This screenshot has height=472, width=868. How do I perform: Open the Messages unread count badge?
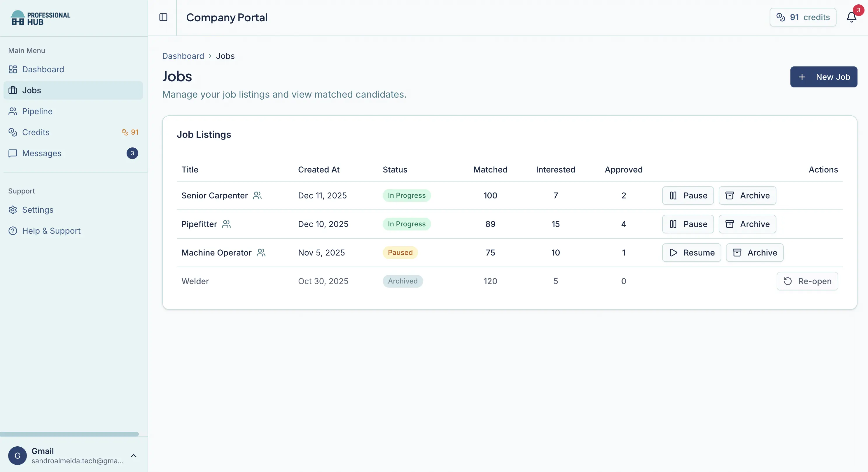coord(132,153)
